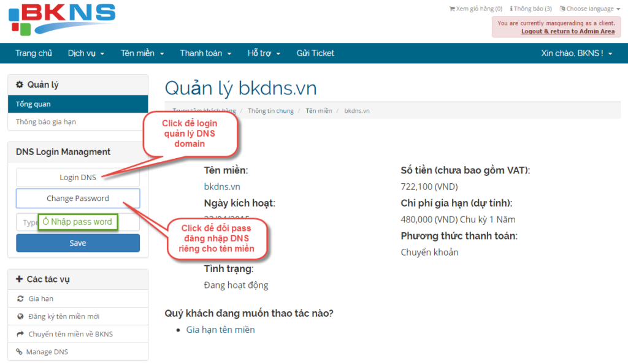
Task: Click the BKNS logo
Action: 61,18
